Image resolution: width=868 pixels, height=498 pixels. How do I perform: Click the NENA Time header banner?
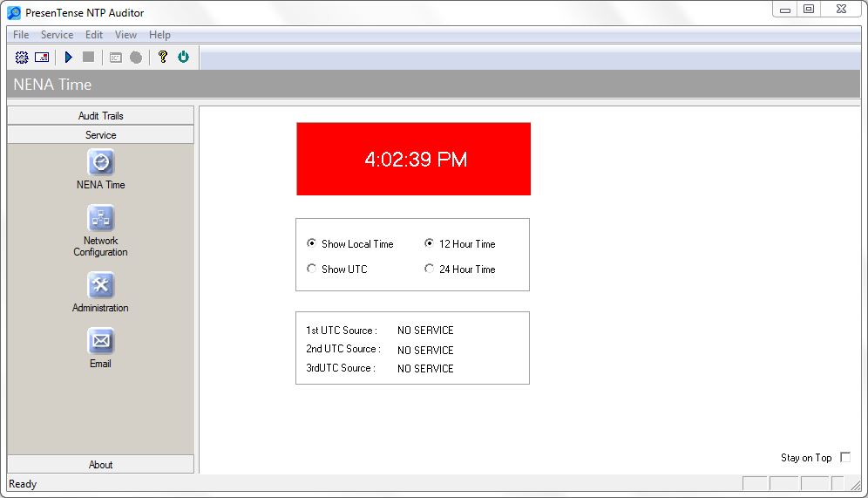click(434, 85)
